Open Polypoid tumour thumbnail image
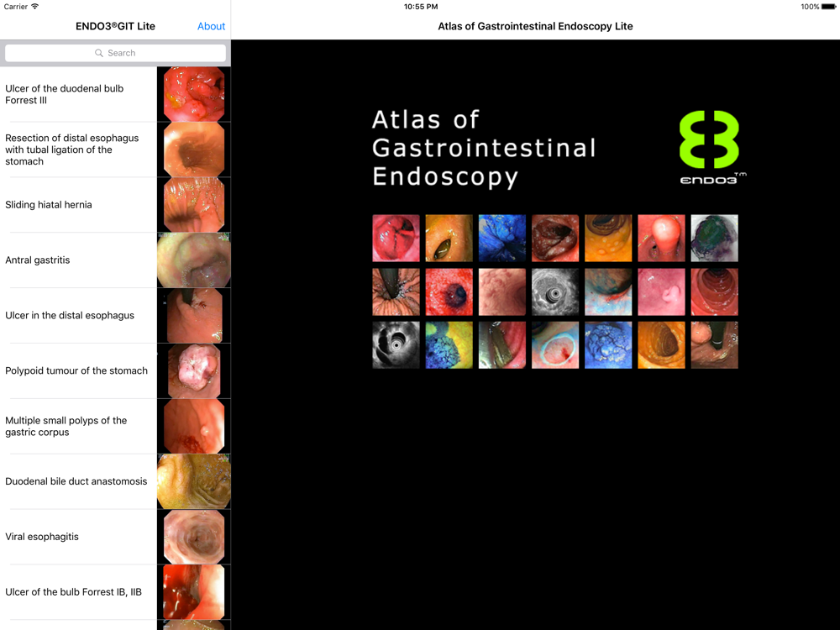The height and width of the screenshot is (630, 840). 194,371
